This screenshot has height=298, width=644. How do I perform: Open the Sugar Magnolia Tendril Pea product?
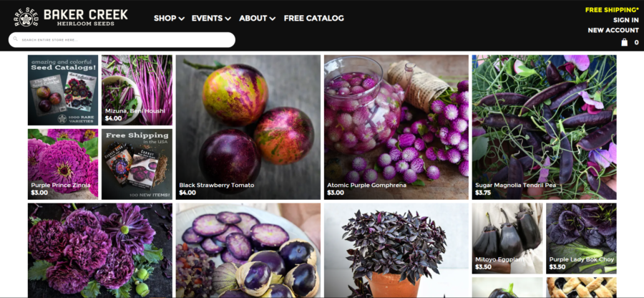(x=545, y=128)
